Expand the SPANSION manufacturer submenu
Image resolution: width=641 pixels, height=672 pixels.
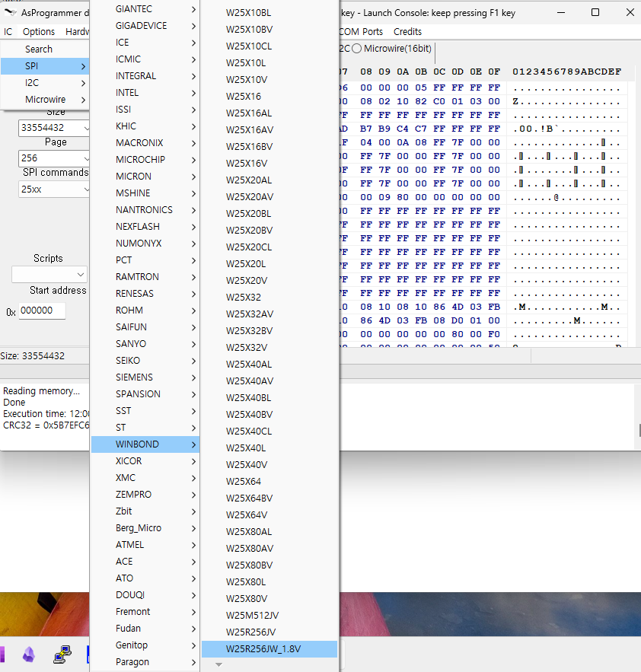tap(145, 394)
